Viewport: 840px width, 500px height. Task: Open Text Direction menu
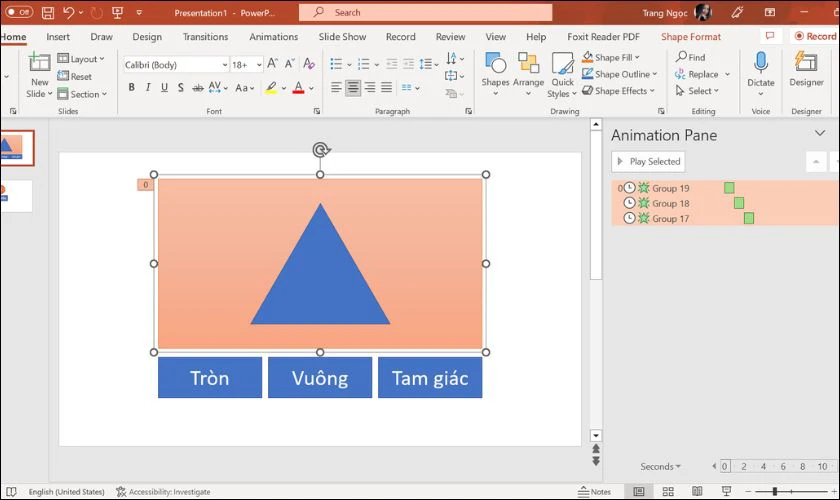[454, 58]
